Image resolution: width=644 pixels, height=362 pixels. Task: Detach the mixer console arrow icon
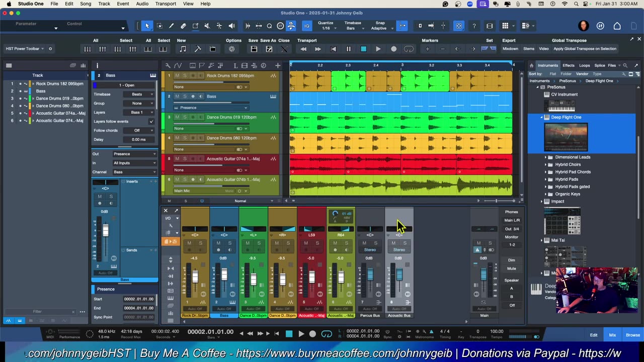(x=176, y=211)
